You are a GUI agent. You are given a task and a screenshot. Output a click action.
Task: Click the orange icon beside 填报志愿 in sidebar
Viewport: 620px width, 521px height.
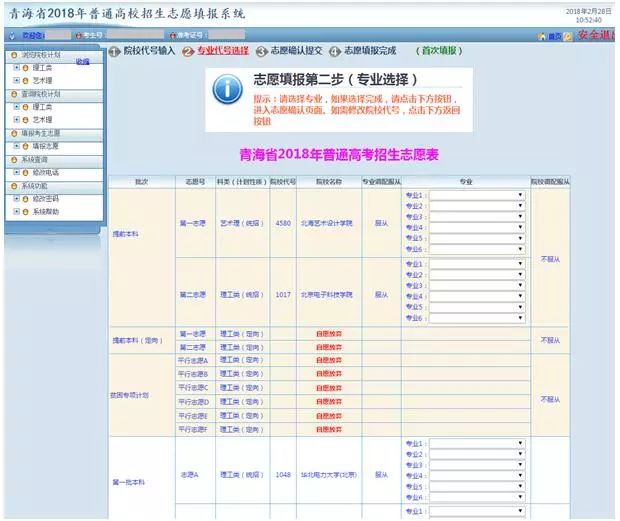24,146
